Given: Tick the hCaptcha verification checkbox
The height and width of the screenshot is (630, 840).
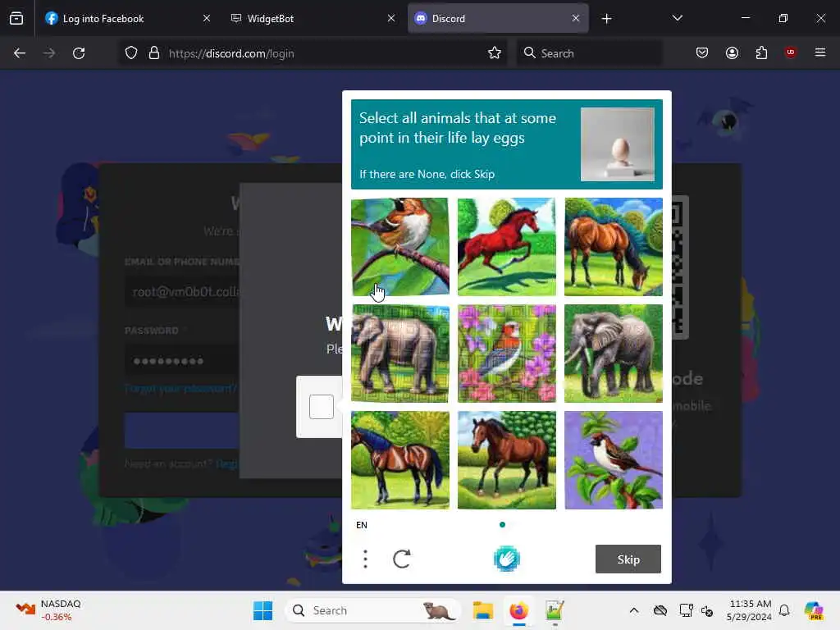Looking at the screenshot, I should point(322,407).
